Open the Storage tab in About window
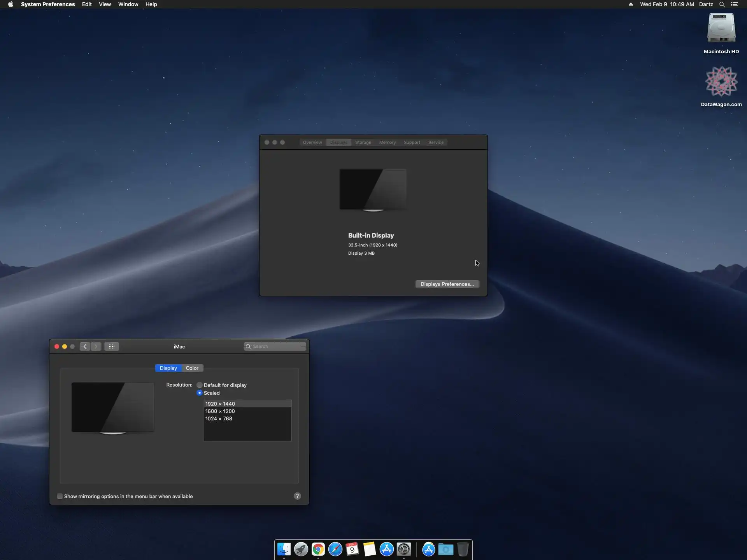Screen dimensions: 747x560 [x=363, y=142]
